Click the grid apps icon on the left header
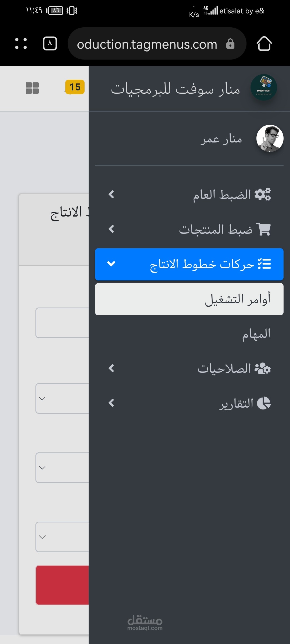Screen dimensions: 290x644 pos(32,88)
